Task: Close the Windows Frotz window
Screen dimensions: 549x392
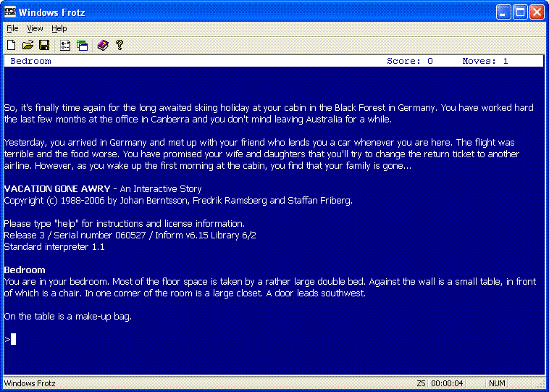Action: coord(537,12)
